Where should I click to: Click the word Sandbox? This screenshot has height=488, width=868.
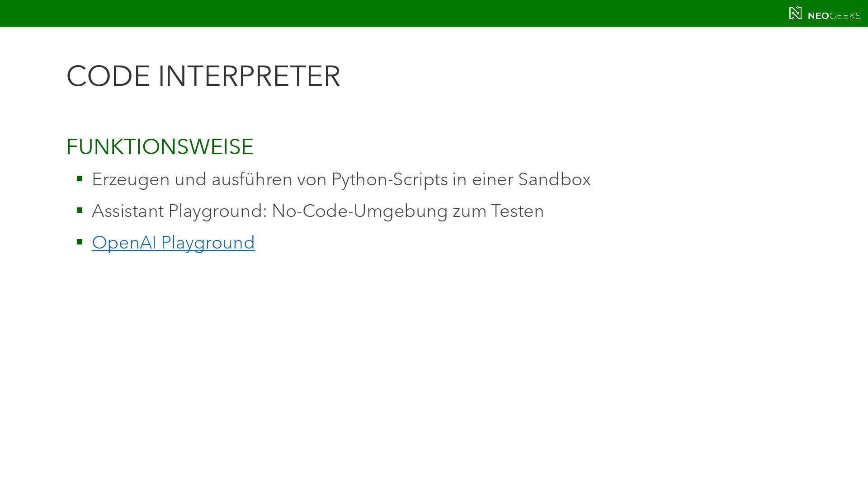(554, 179)
